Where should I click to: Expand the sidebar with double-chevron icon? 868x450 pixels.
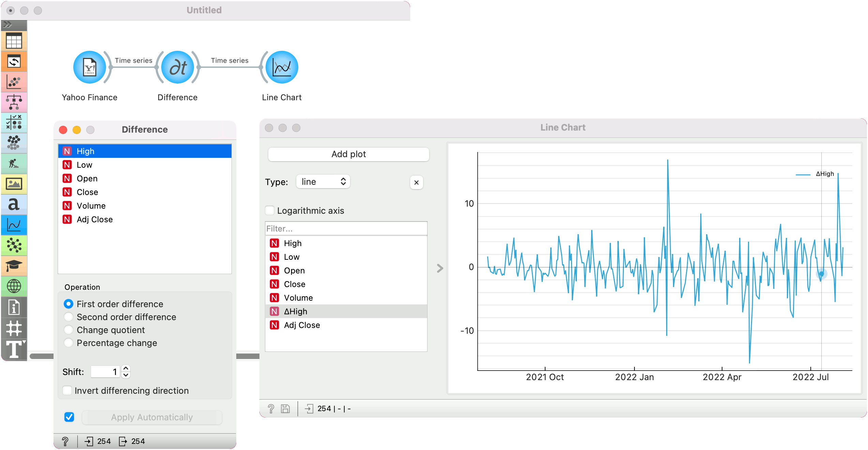(x=8, y=25)
